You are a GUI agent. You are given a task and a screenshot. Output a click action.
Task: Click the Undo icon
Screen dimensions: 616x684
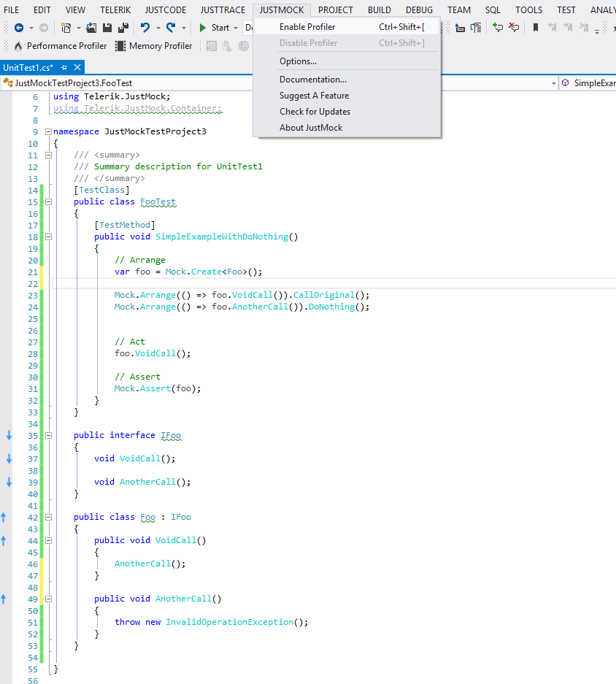coord(145,28)
